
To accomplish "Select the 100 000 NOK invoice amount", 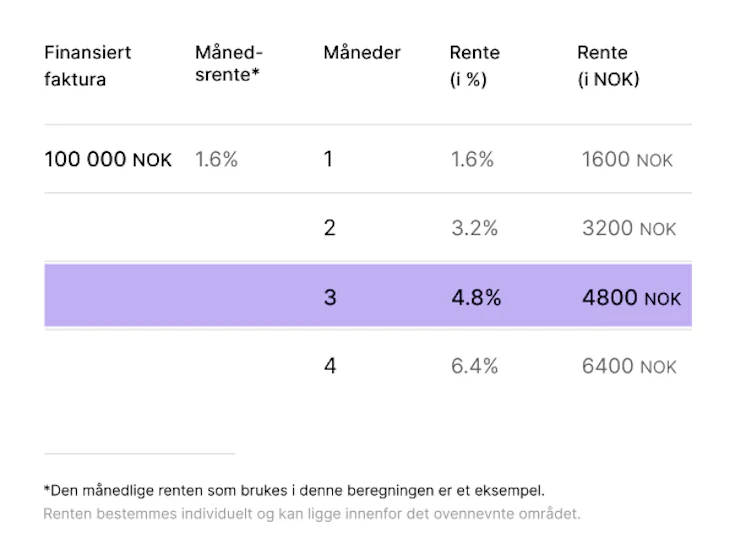I will point(108,159).
